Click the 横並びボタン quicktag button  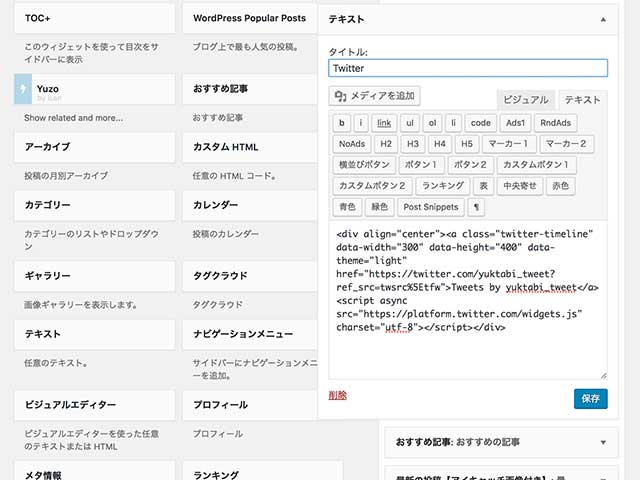pos(364,164)
